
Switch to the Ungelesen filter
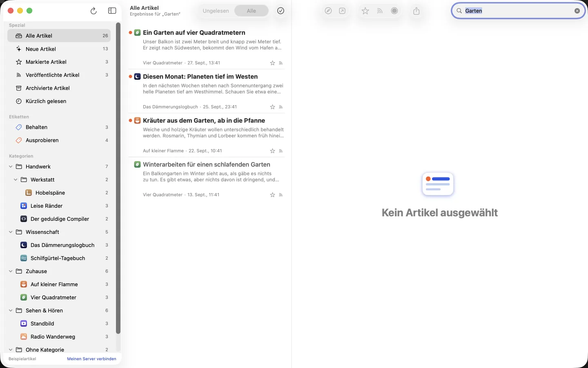click(x=216, y=11)
